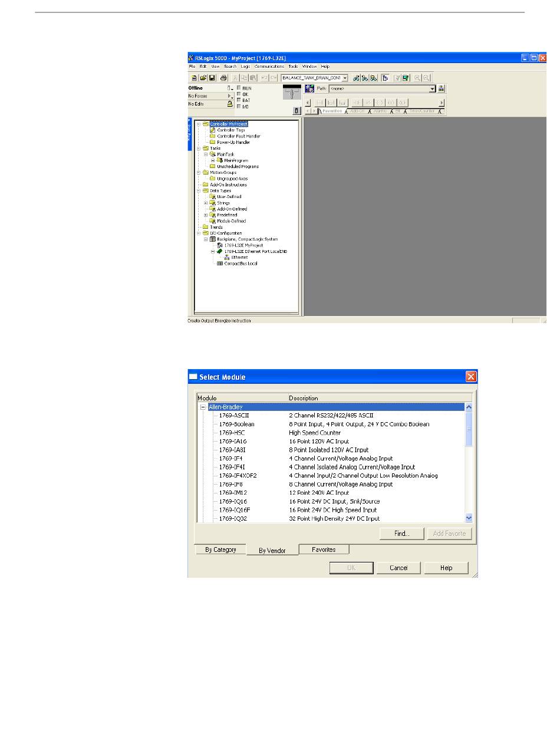This screenshot has width=560, height=747.
Task: Select Ungrouped Axes in tree
Action: 232,179
